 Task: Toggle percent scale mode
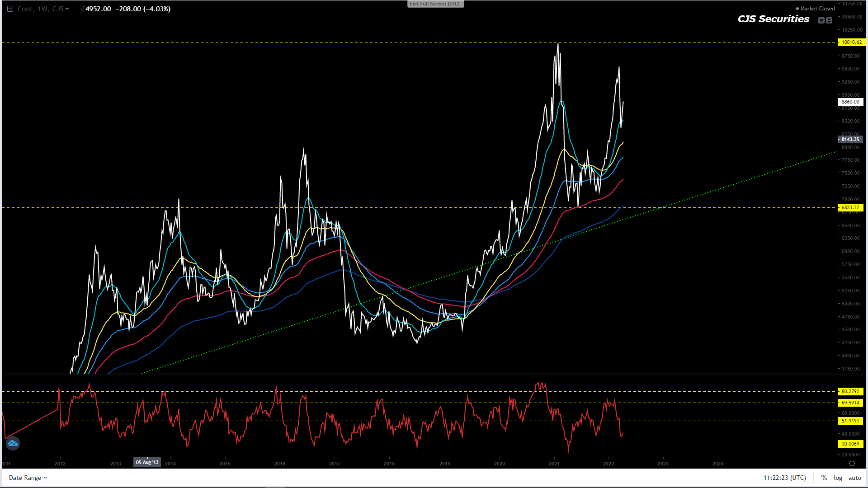[x=824, y=478]
